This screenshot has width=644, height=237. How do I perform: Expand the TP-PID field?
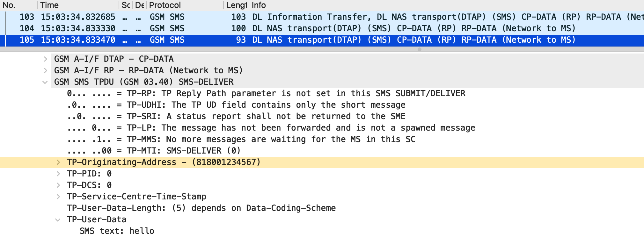(x=58, y=174)
